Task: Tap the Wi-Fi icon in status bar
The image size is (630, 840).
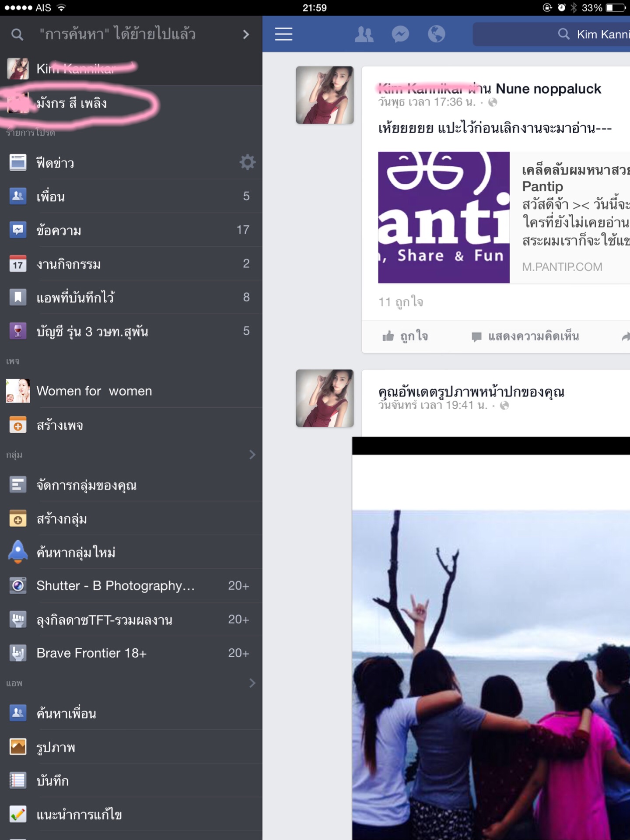Action: (62, 7)
